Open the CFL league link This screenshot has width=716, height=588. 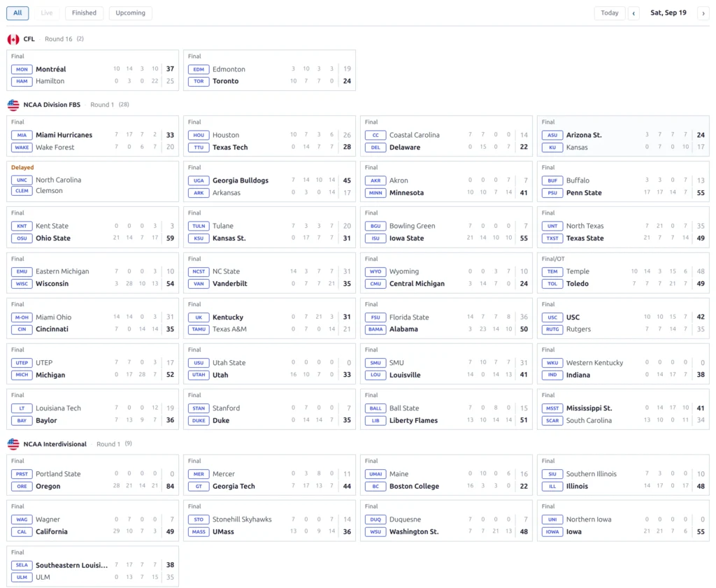(x=29, y=39)
